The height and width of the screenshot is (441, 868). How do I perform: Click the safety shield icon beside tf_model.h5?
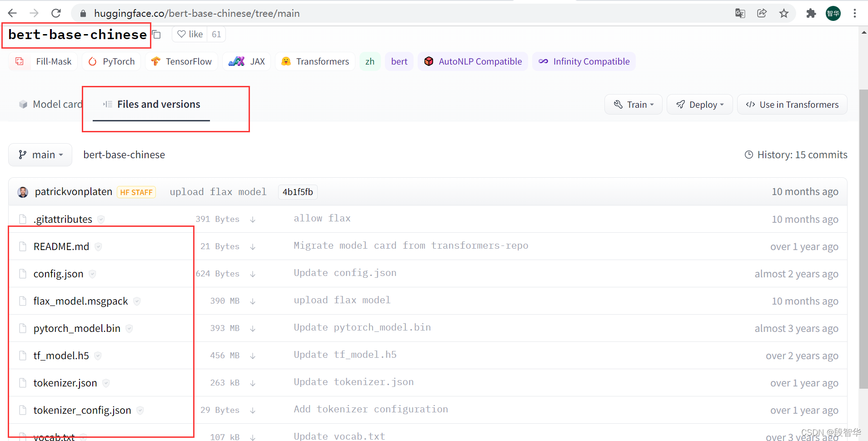98,356
